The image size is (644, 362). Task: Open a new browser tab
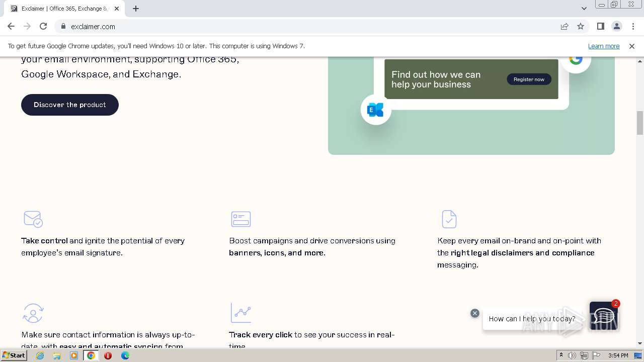(136, 9)
